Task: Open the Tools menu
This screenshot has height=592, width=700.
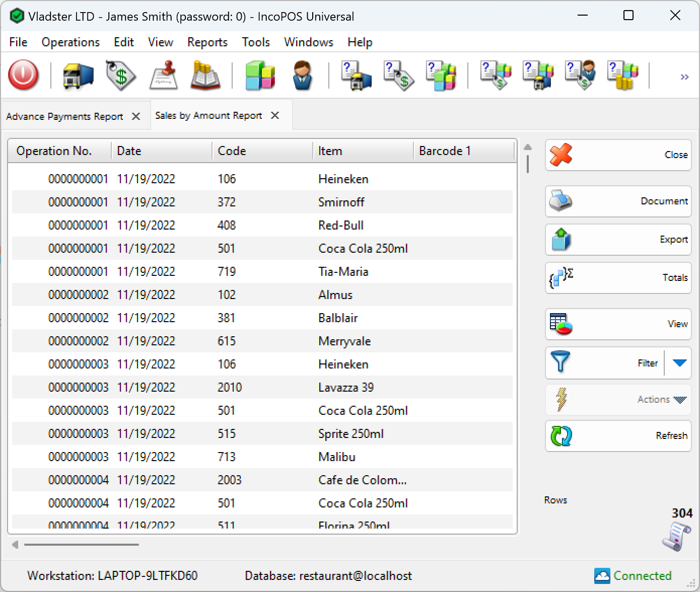Action: [x=256, y=42]
